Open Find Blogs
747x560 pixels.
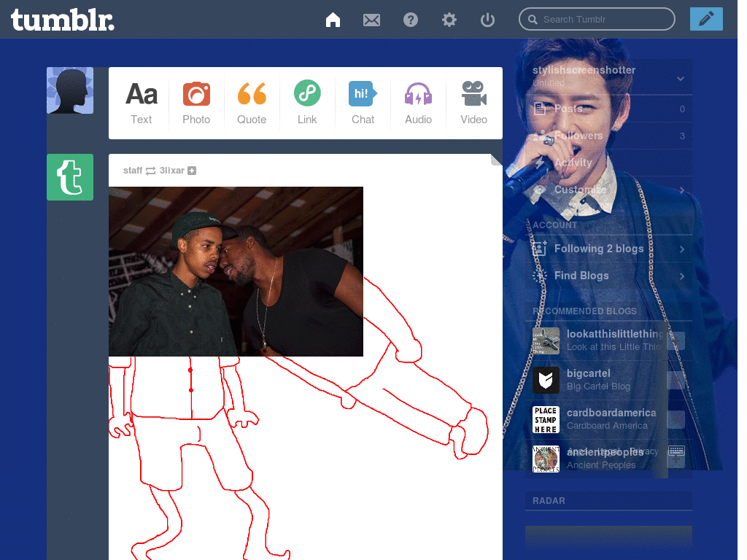pos(608,276)
